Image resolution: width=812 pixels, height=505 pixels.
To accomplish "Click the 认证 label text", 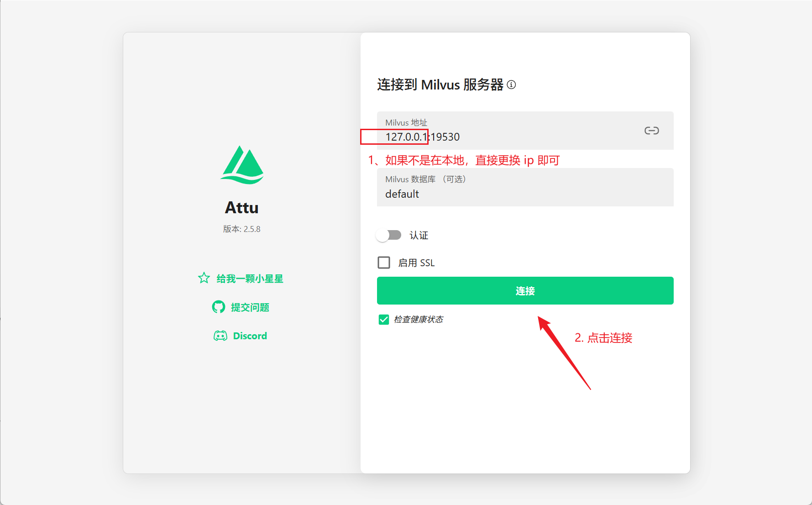I will 419,236.
